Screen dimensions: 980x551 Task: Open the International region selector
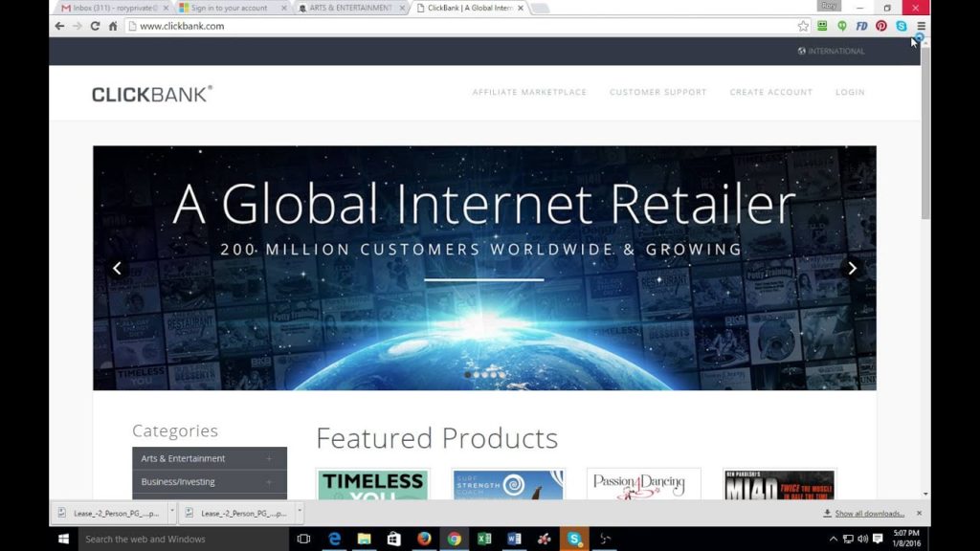(x=832, y=52)
